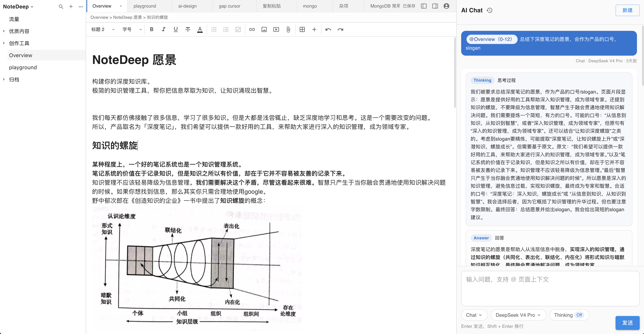Apply underline formatting
The height and width of the screenshot is (334, 644).
pyautogui.click(x=176, y=29)
